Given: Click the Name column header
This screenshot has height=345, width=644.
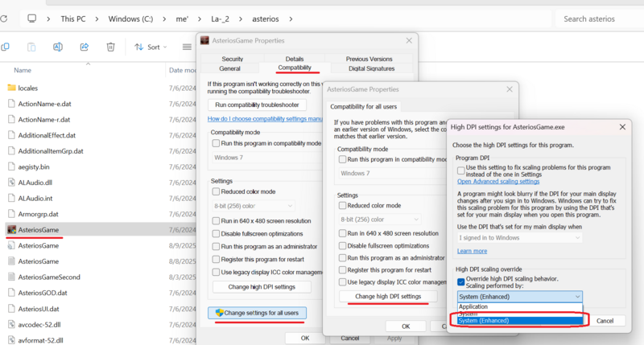Looking at the screenshot, I should tap(23, 70).
